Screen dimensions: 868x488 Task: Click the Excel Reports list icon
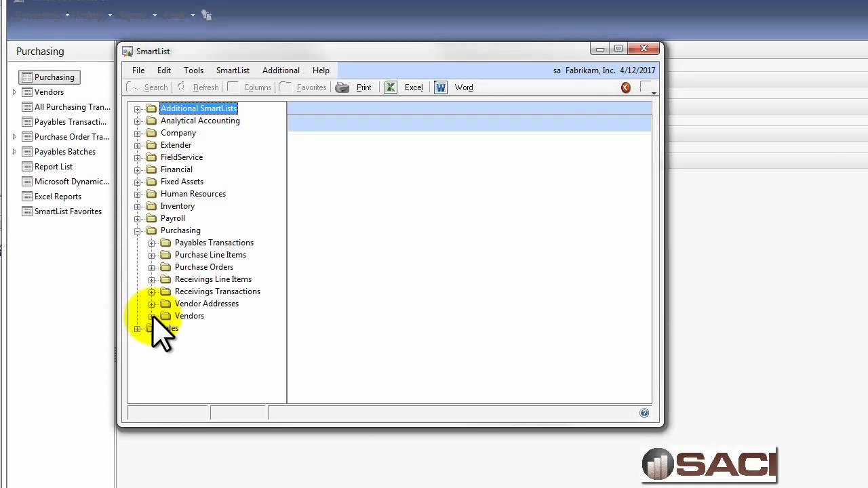click(x=27, y=197)
